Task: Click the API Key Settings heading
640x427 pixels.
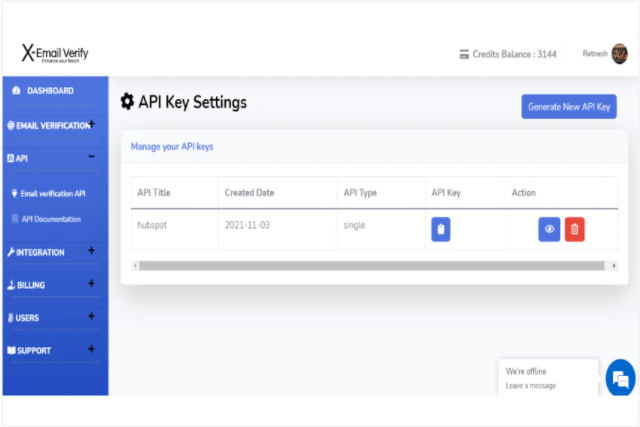Action: click(192, 102)
